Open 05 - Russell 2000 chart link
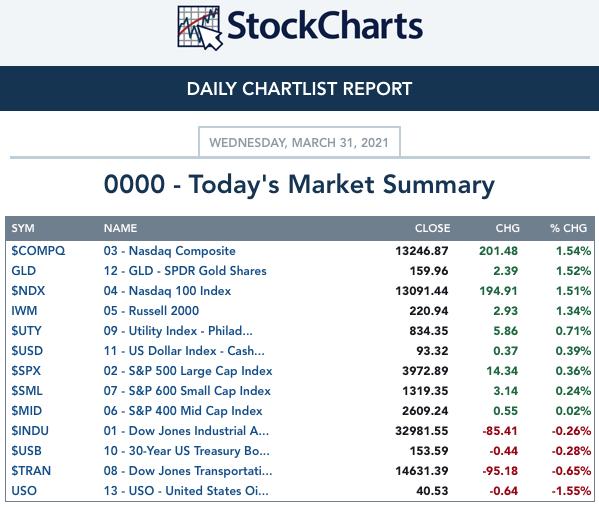This screenshot has height=507, width=599. (x=151, y=311)
